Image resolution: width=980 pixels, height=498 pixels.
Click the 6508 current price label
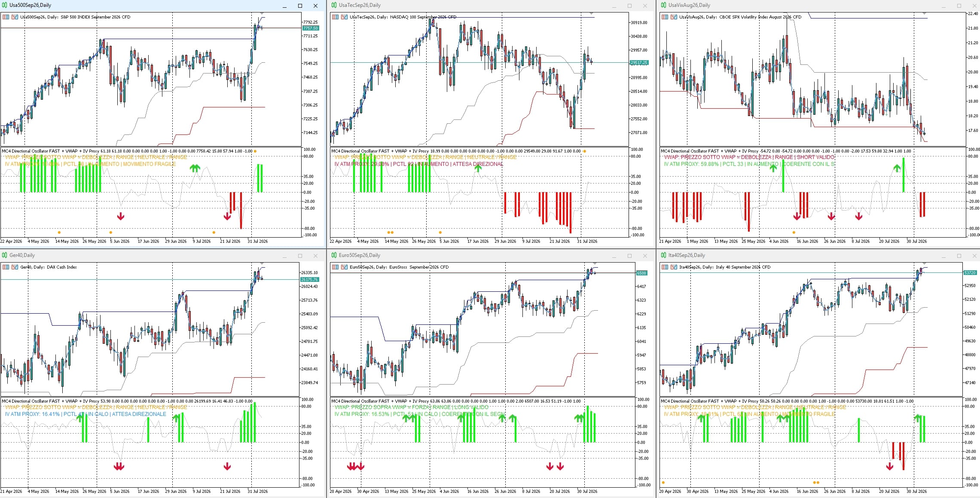click(x=641, y=273)
